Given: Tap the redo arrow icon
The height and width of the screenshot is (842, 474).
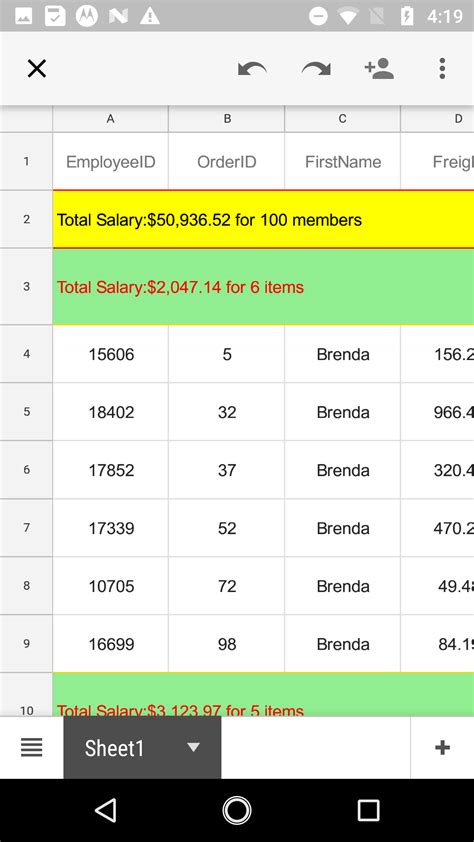Looking at the screenshot, I should point(316,69).
